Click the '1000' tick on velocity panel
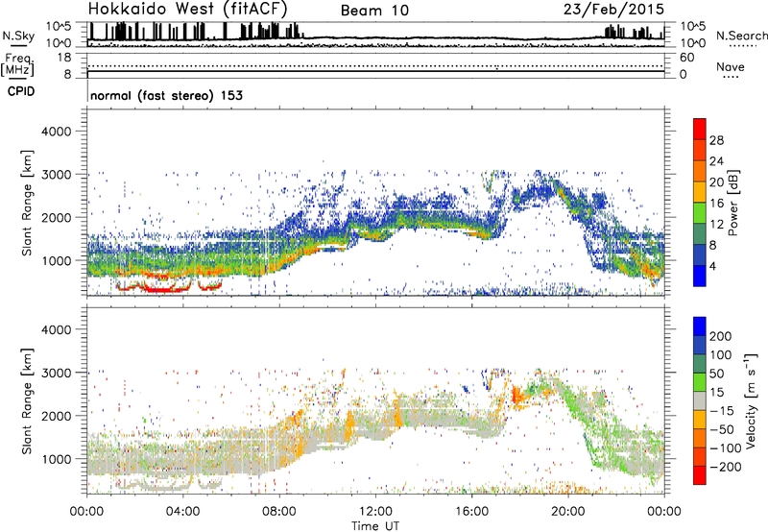 57,459
